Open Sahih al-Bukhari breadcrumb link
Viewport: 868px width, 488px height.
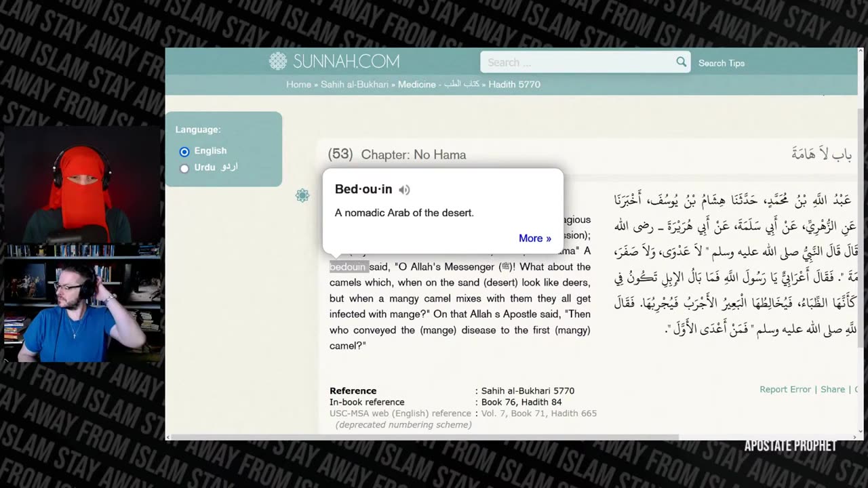pyautogui.click(x=355, y=85)
